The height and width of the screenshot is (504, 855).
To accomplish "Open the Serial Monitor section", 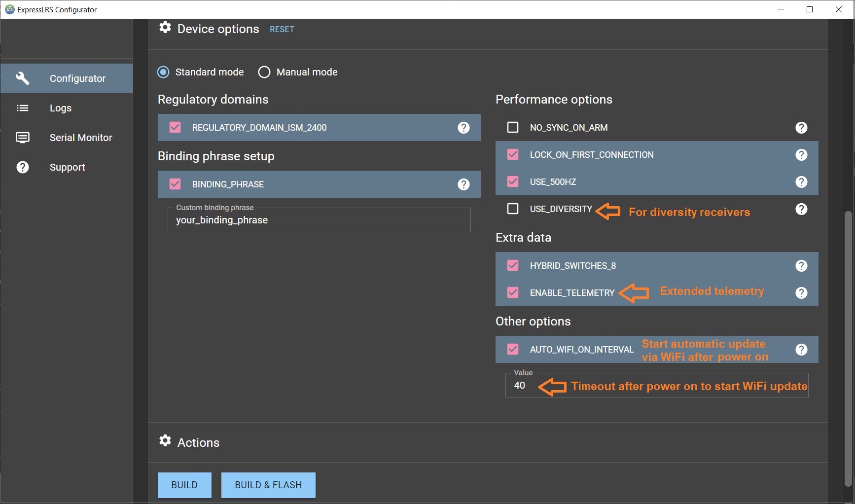I will click(67, 138).
